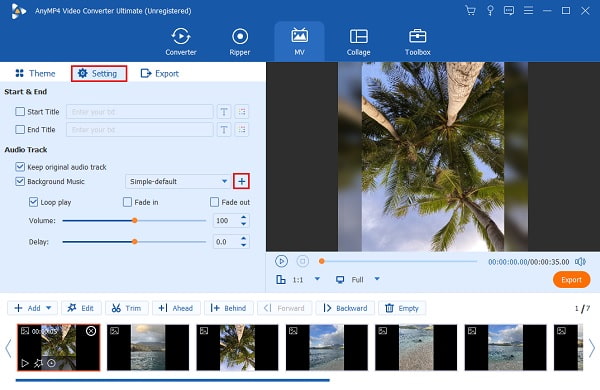Select the third palm tree thumbnail
The height and width of the screenshot is (390, 600).
[237, 348]
